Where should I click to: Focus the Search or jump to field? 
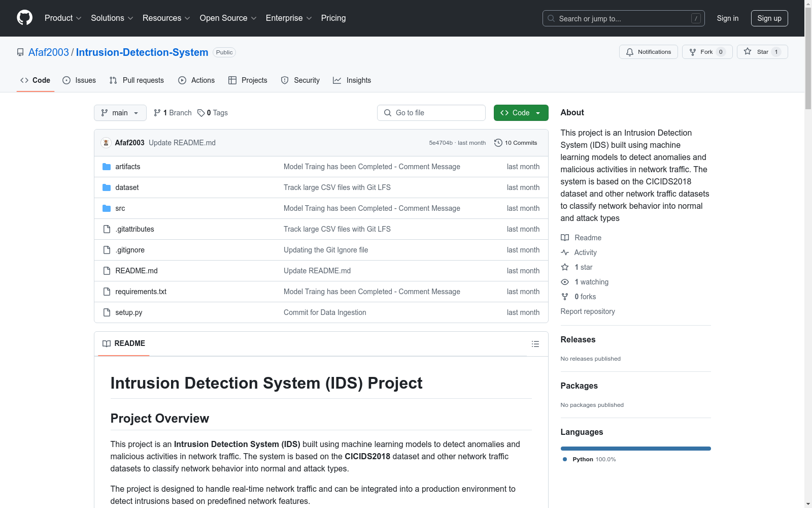[624, 18]
